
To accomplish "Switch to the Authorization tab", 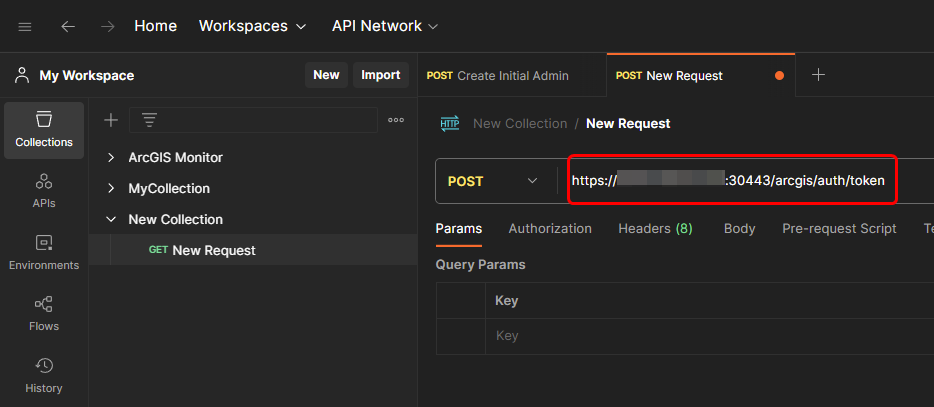I will coord(550,228).
